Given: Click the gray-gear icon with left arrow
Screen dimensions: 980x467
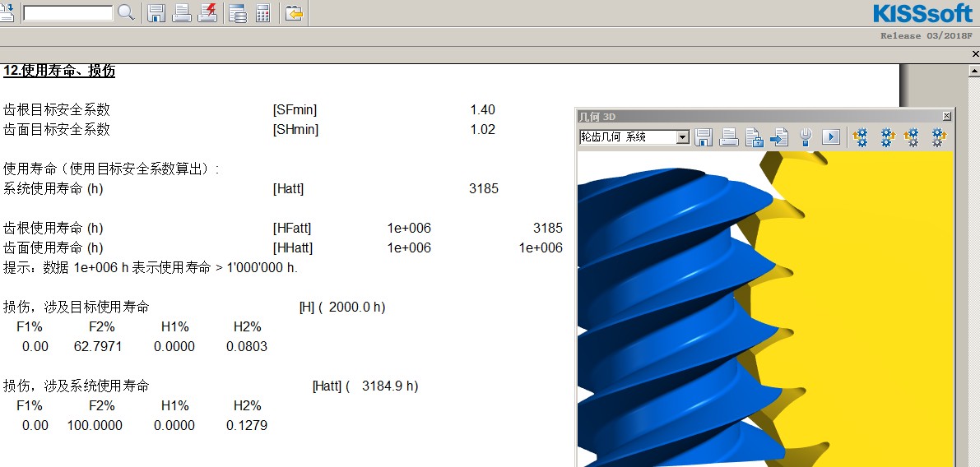Looking at the screenshot, I should pyautogui.click(x=912, y=136).
